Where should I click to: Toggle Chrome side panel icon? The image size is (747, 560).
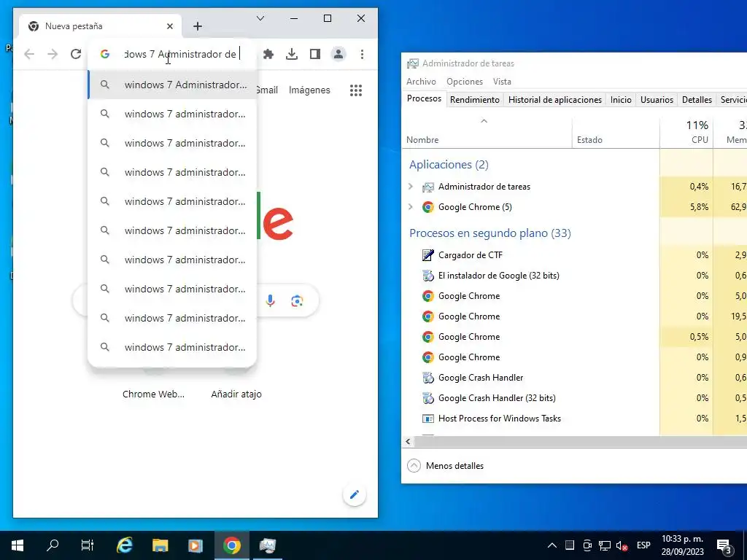click(x=315, y=54)
